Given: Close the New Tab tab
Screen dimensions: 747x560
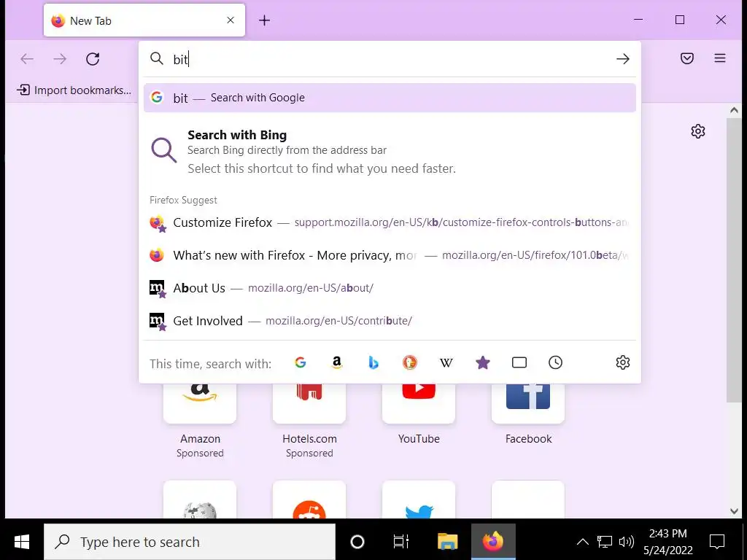Looking at the screenshot, I should pos(231,20).
